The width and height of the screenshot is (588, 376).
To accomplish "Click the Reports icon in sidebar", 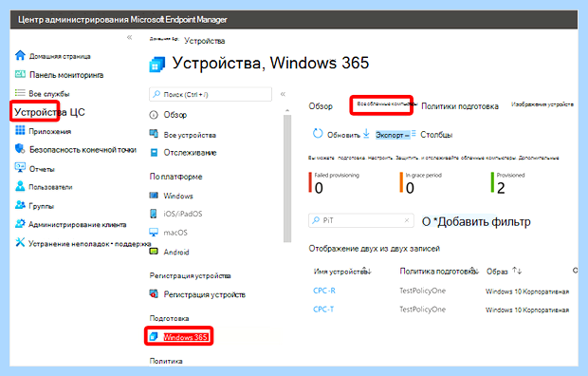I will coord(20,167).
